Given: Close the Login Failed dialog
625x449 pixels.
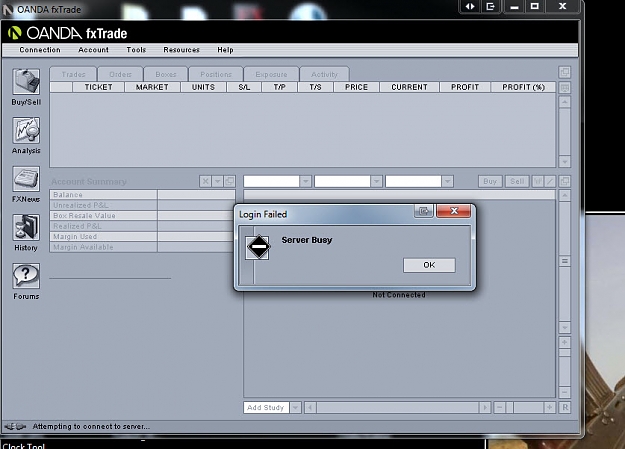Looking at the screenshot, I should 454,211.
